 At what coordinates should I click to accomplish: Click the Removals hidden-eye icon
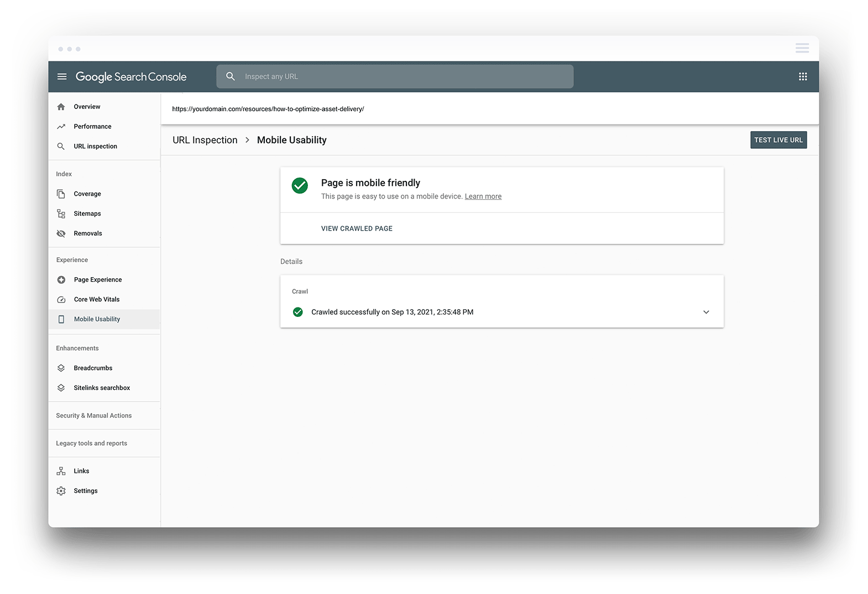pos(61,233)
